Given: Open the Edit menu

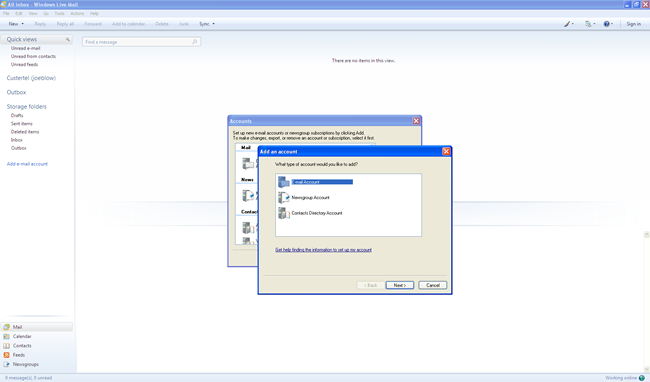Looking at the screenshot, I should point(19,14).
